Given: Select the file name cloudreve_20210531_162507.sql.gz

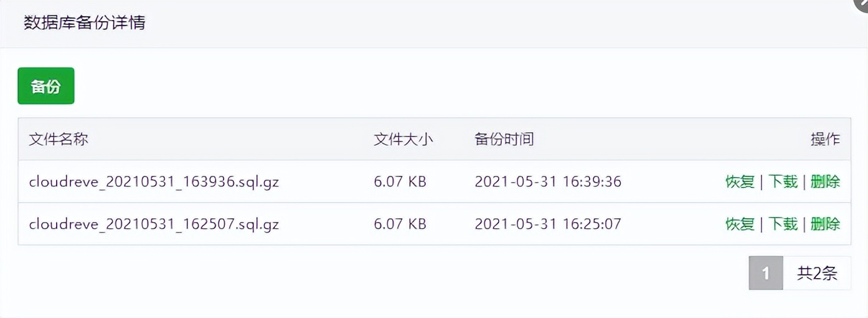Looking at the screenshot, I should tap(154, 223).
